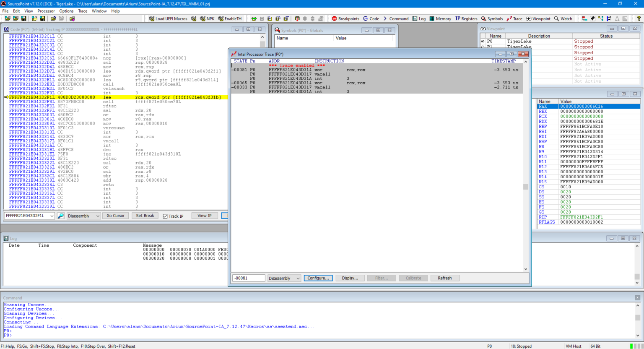Open the Registers window via toolbar icon
Screen dimensions: 644x349
465,18
